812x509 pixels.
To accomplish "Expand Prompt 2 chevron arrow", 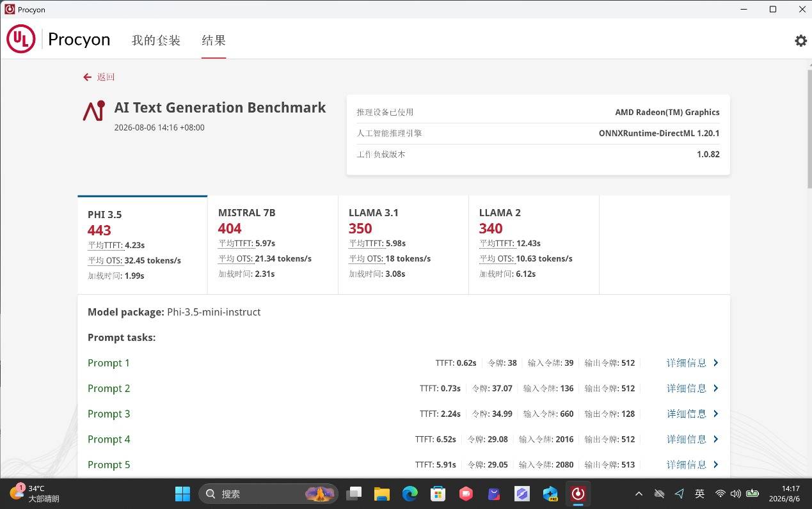I will [x=716, y=388].
